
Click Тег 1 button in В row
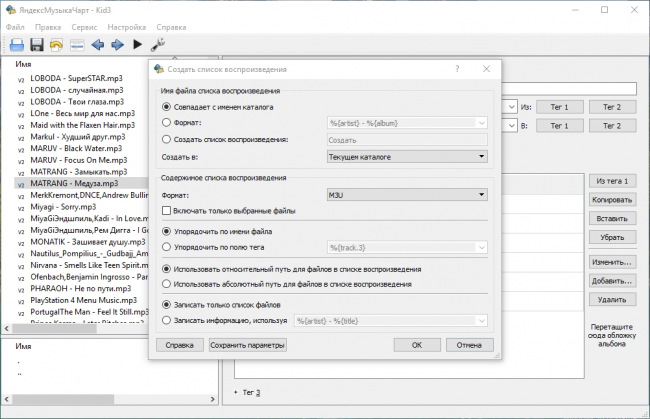tap(560, 126)
